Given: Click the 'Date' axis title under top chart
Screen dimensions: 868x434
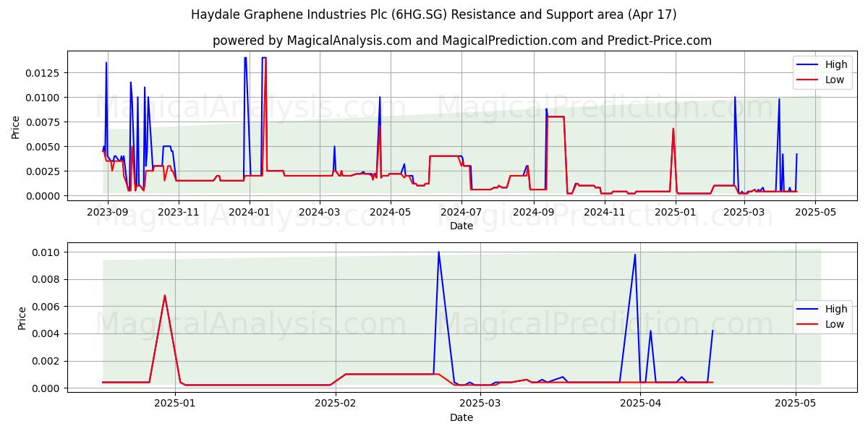Looking at the screenshot, I should coord(461,226).
